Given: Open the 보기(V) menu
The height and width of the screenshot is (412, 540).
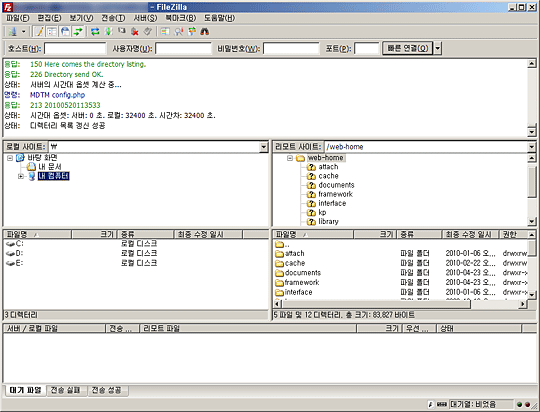Looking at the screenshot, I should 81,18.
